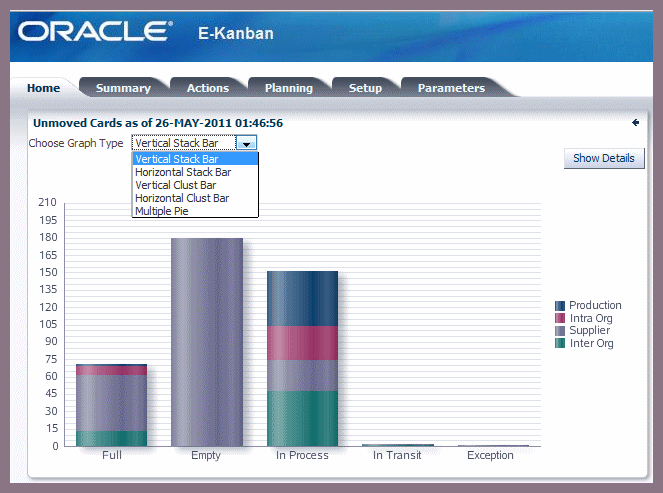
Task: Select Multiple Pie graph type
Action: (195, 211)
